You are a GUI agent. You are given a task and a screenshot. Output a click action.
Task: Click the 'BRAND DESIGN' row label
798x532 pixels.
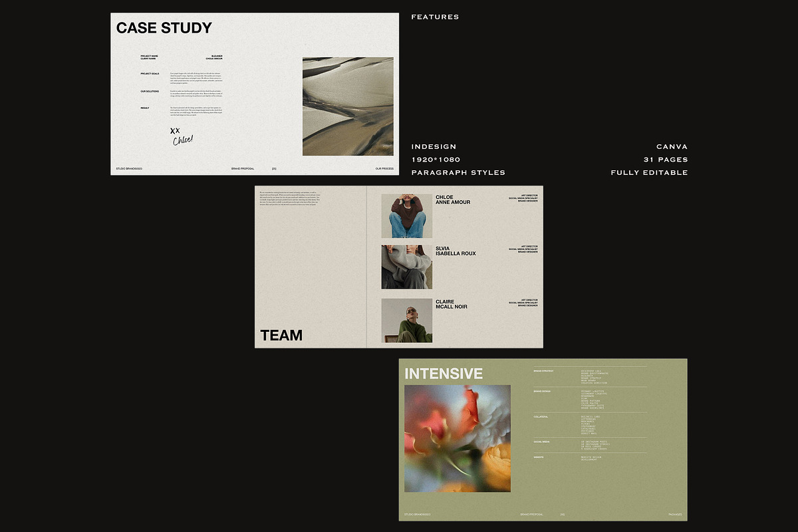click(x=542, y=391)
